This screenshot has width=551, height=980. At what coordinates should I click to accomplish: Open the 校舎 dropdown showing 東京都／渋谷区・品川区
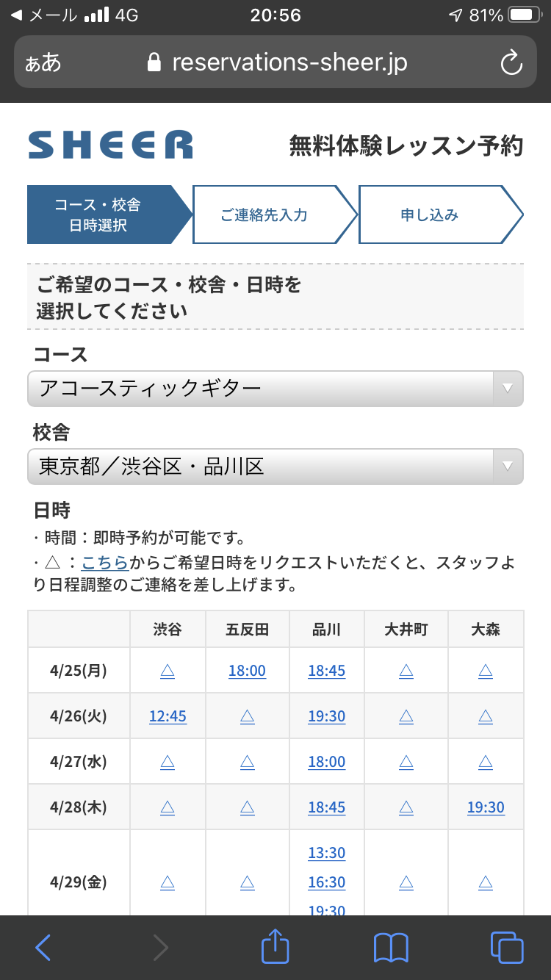click(x=275, y=466)
